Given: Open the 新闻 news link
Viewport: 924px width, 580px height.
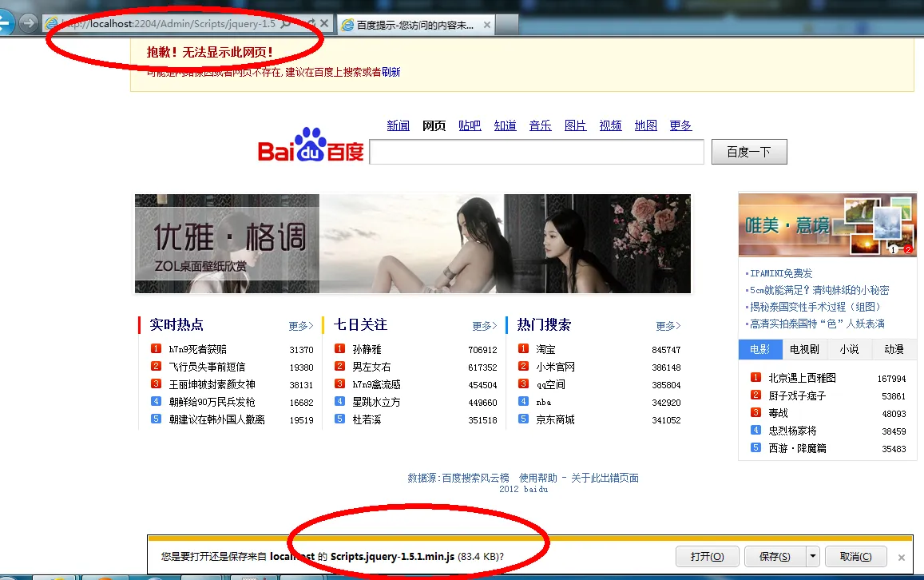Looking at the screenshot, I should pyautogui.click(x=399, y=125).
